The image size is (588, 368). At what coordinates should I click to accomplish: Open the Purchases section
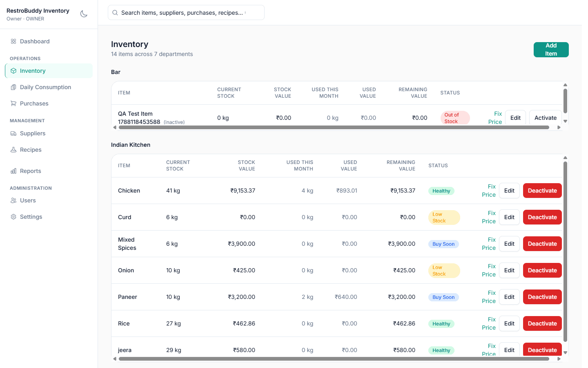49,103
